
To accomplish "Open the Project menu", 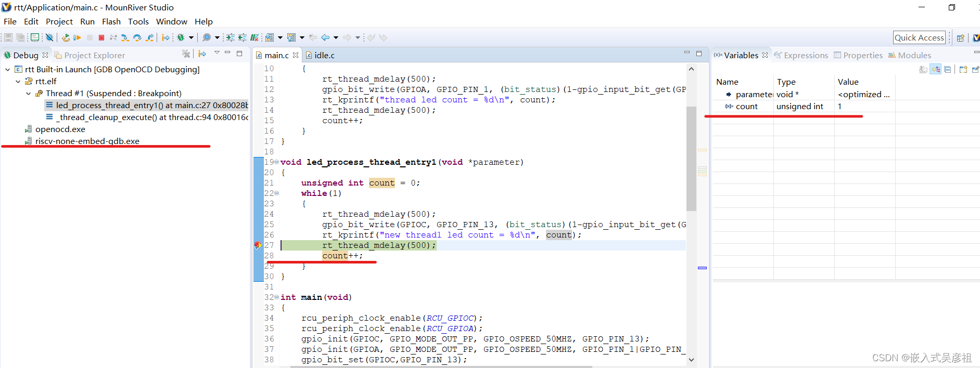I will click(x=59, y=21).
